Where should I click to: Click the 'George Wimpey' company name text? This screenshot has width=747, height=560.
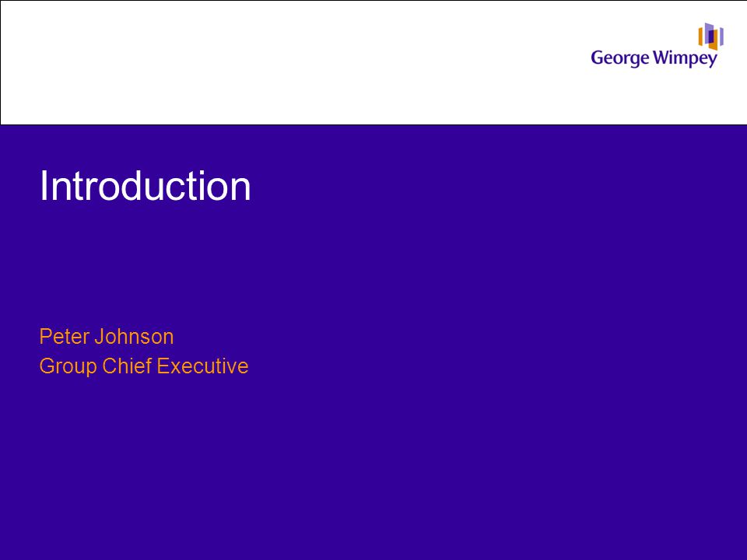click(654, 58)
